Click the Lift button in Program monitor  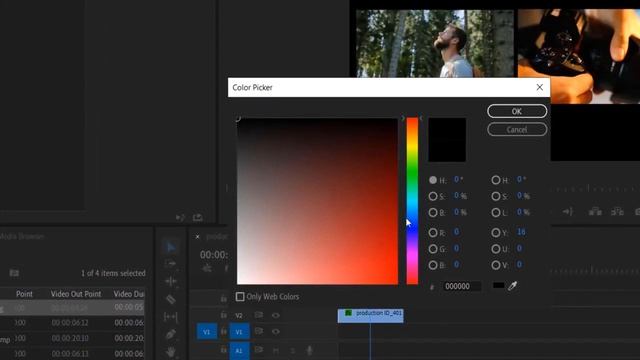(x=595, y=211)
